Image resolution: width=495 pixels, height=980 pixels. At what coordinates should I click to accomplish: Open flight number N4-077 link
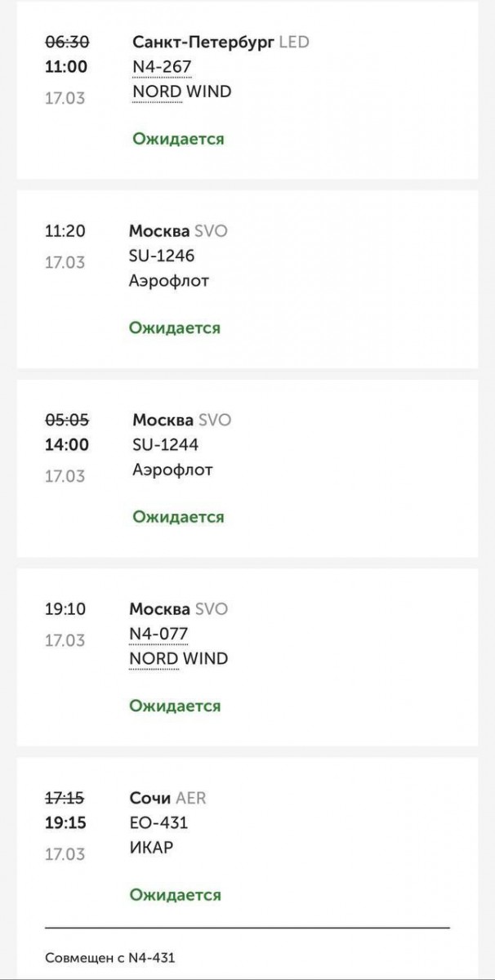(x=158, y=634)
